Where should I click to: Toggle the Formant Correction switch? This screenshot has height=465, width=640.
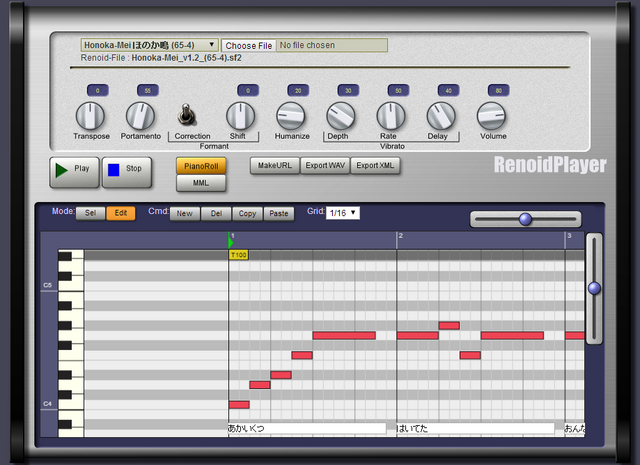click(187, 115)
